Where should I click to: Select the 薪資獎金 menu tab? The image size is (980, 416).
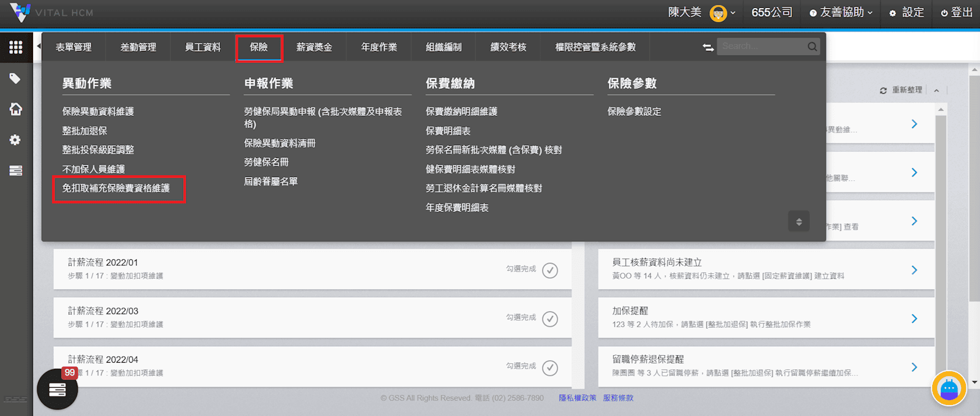[x=314, y=47]
